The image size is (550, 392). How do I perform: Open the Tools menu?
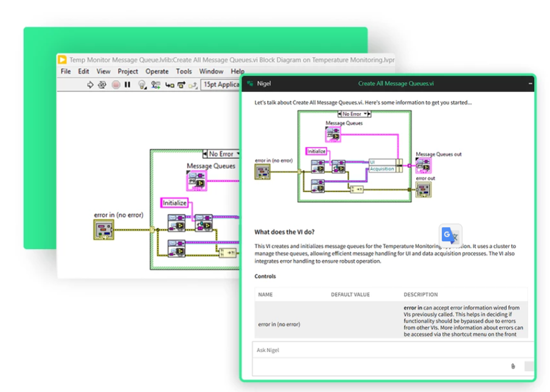tap(184, 71)
